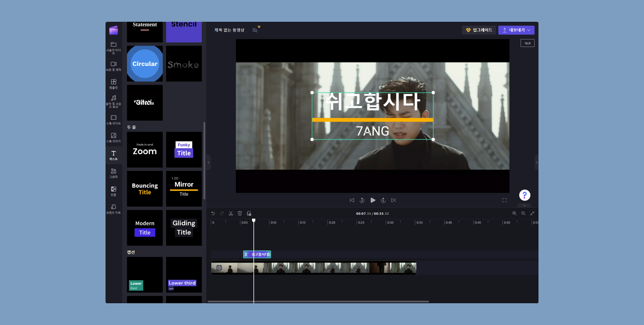The height and width of the screenshot is (325, 644).
Task: Jump forward five seconds in preview
Action: [x=383, y=200]
